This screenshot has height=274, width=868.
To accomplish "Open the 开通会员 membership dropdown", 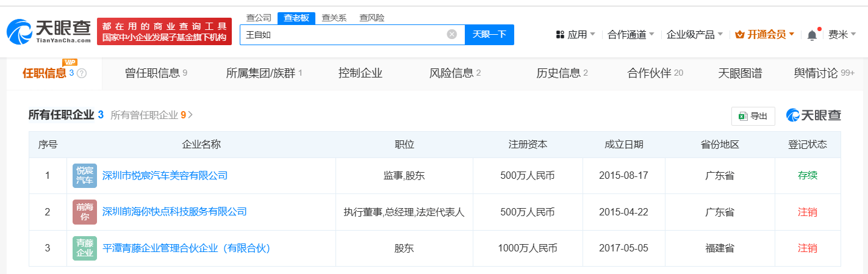I will point(764,35).
